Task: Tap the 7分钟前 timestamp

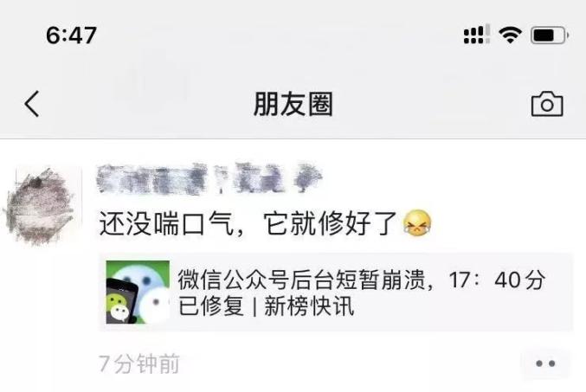Action: [139, 363]
